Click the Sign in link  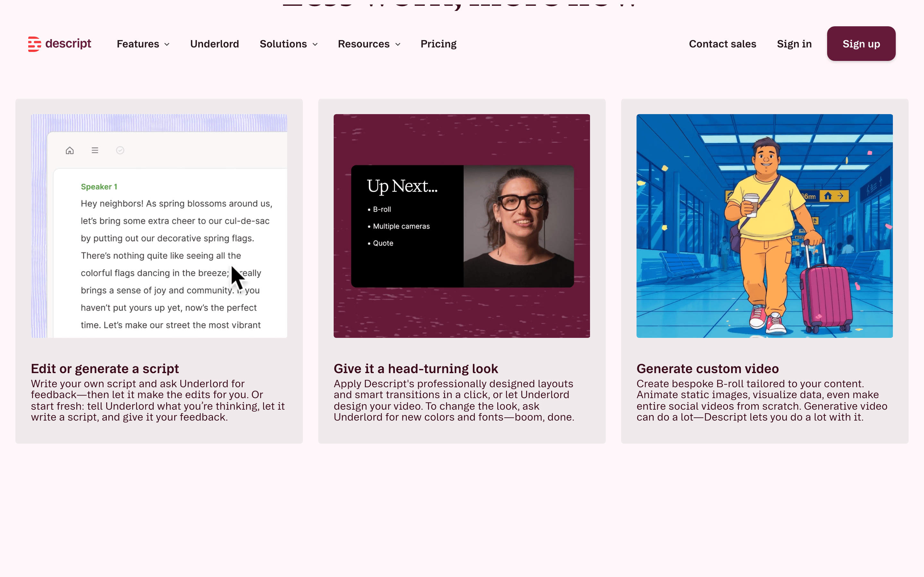(x=794, y=44)
